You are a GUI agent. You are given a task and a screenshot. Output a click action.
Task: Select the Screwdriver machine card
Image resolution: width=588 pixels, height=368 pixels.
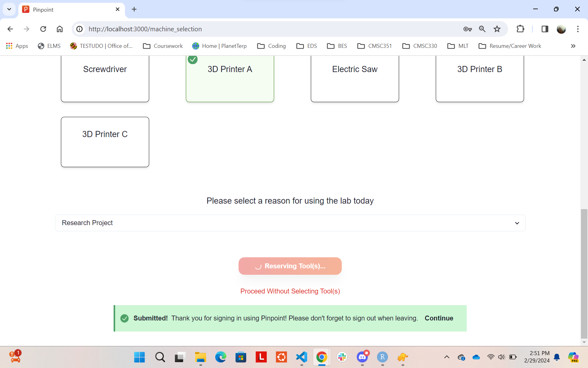click(105, 77)
